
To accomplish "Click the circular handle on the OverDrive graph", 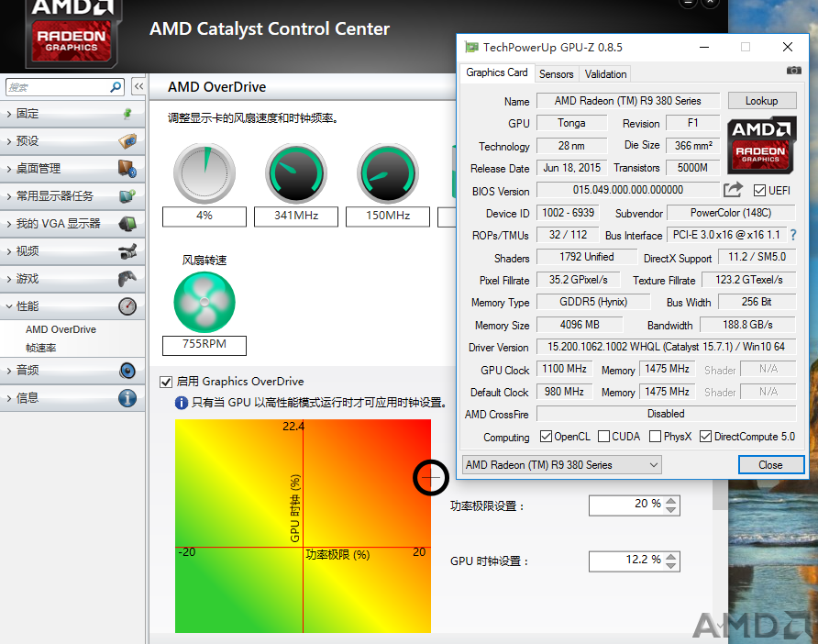I will tap(431, 477).
